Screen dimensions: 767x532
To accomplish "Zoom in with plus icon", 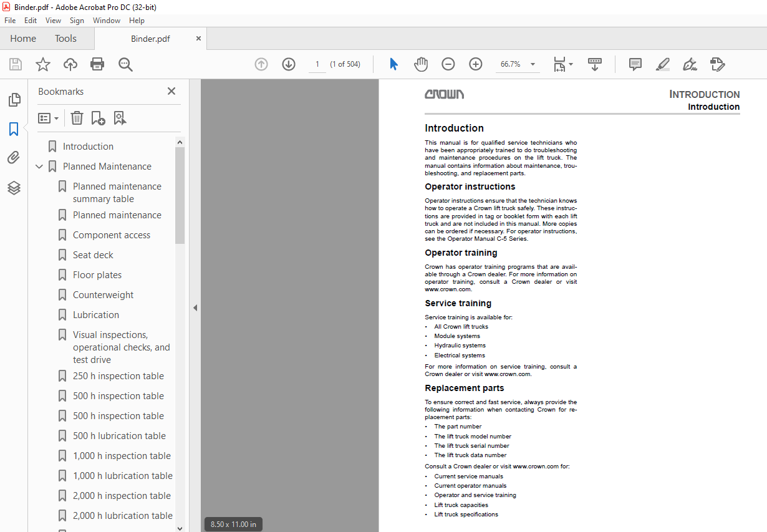I will point(476,64).
